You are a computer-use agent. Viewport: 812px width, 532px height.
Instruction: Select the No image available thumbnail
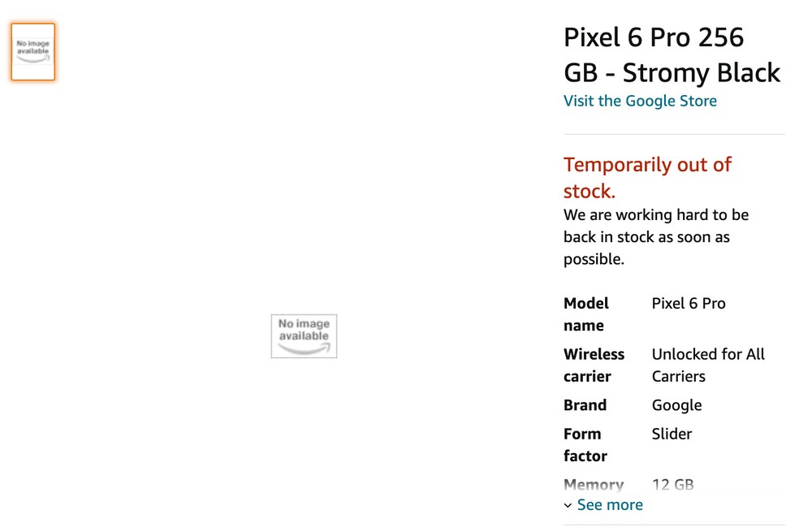(33, 52)
